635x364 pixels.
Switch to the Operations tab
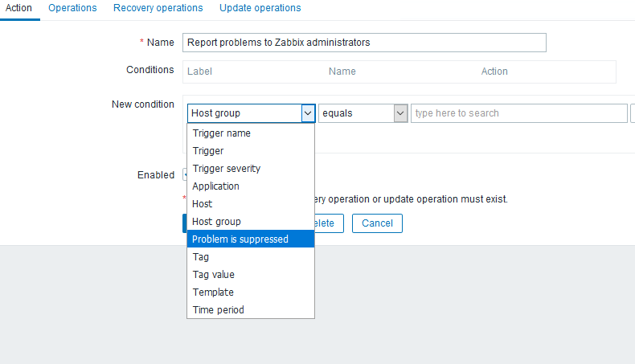click(x=72, y=8)
